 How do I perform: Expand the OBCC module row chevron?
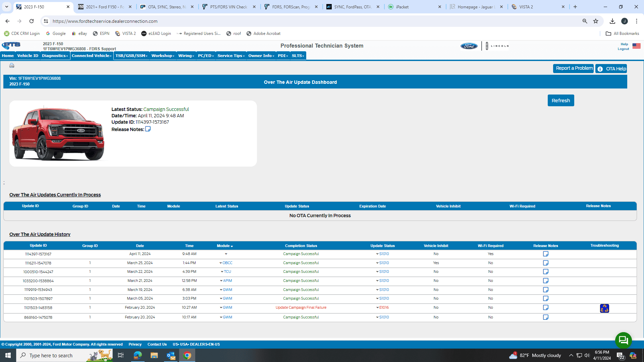pyautogui.click(x=221, y=263)
